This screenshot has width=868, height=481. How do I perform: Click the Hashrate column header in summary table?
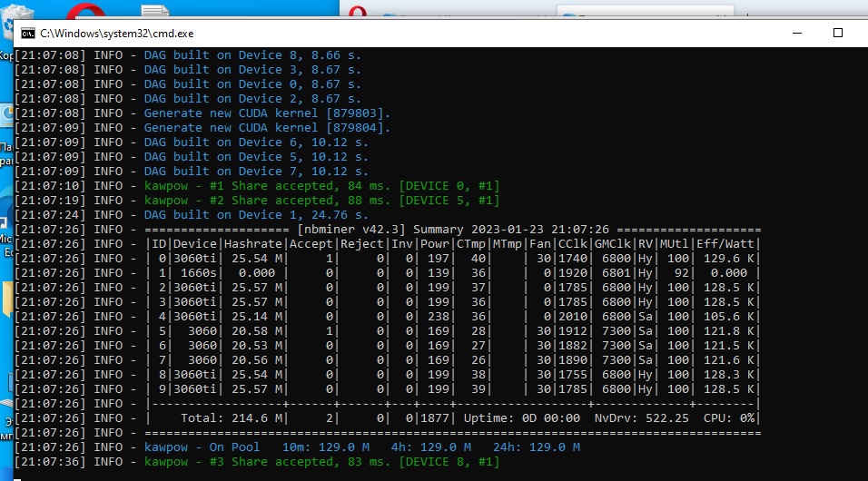click(x=252, y=243)
